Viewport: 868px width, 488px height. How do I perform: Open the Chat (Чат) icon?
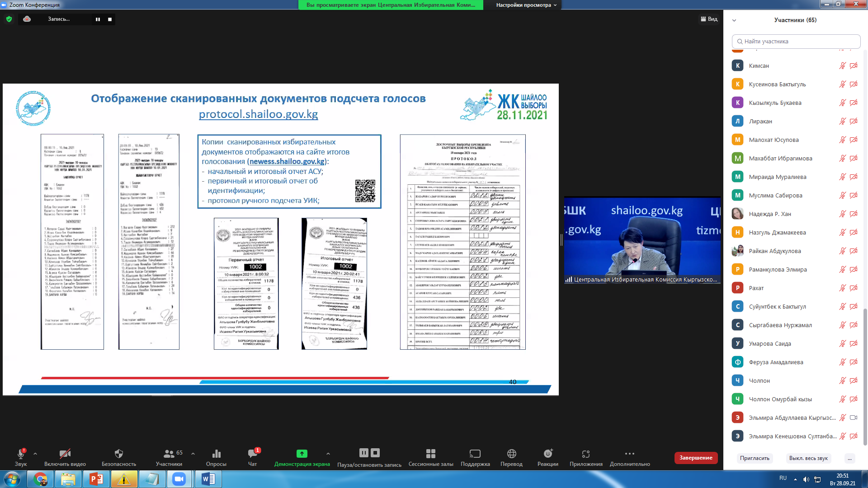[252, 454]
